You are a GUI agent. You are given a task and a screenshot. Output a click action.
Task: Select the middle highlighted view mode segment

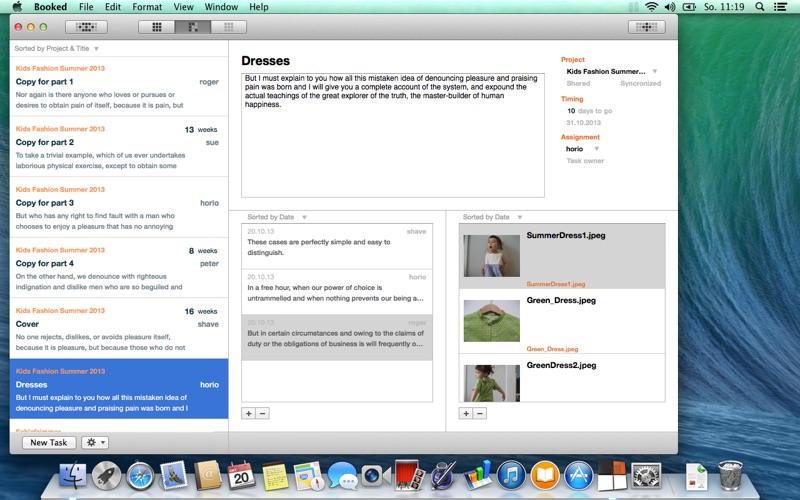(x=193, y=27)
